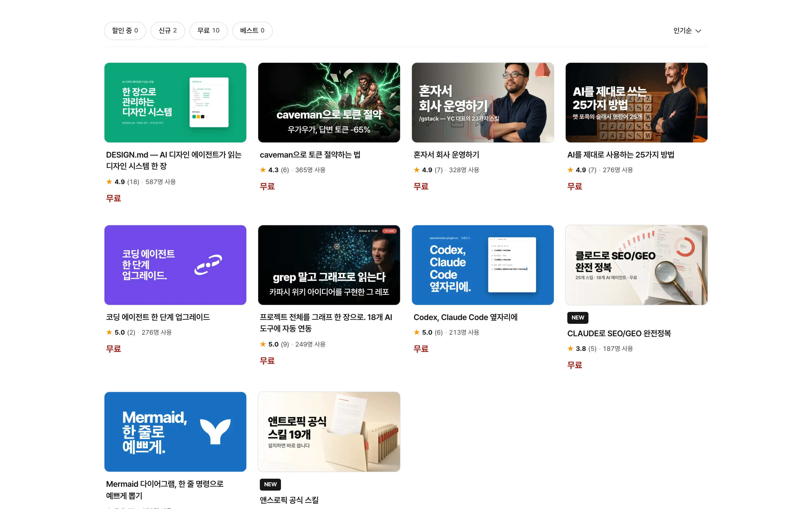Click the 앤스로픽 공식 스킬 title

pos(289,500)
